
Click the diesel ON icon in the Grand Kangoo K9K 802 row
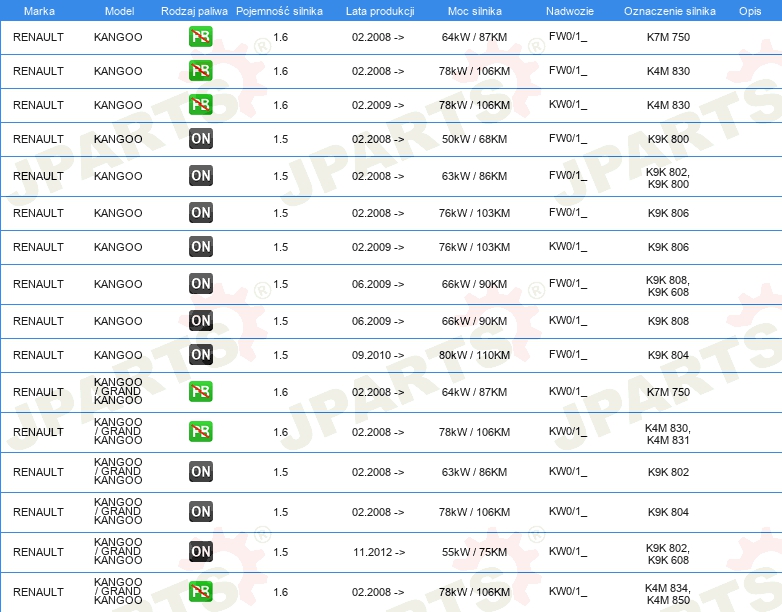(200, 471)
